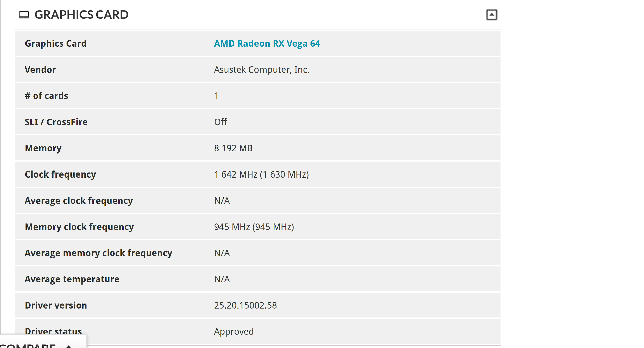
Task: Click the Average temperature row label
Action: 72,279
